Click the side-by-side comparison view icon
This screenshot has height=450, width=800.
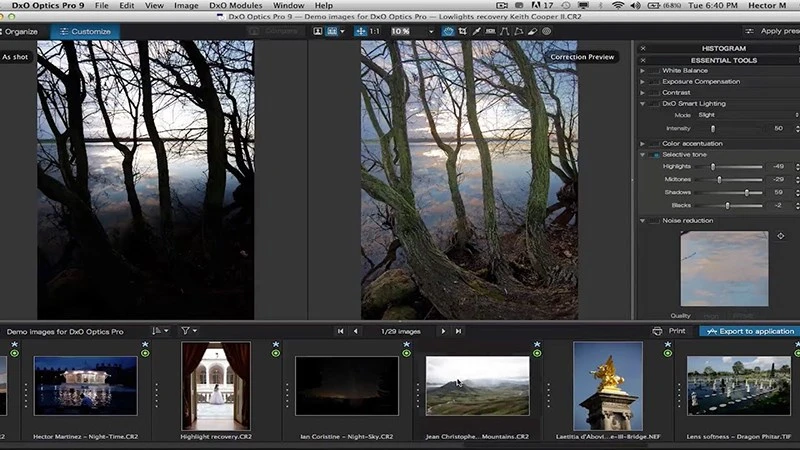pos(330,31)
